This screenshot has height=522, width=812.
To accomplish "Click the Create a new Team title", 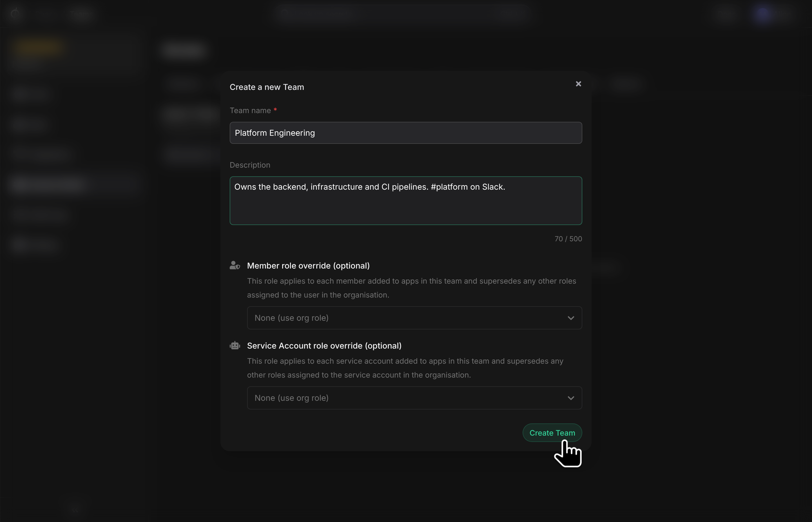I will [x=267, y=87].
